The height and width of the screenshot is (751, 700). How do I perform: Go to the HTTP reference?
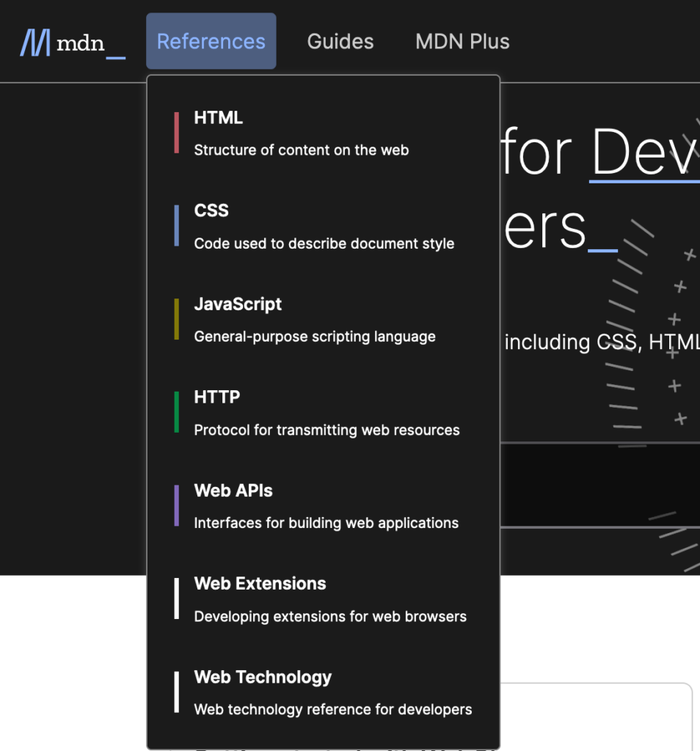216,398
